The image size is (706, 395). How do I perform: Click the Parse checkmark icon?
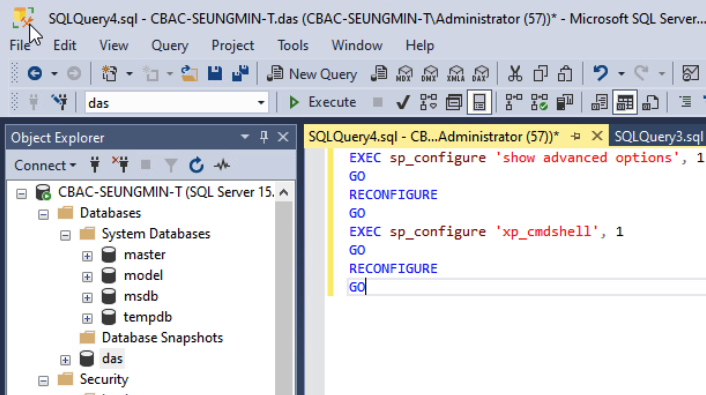(403, 102)
